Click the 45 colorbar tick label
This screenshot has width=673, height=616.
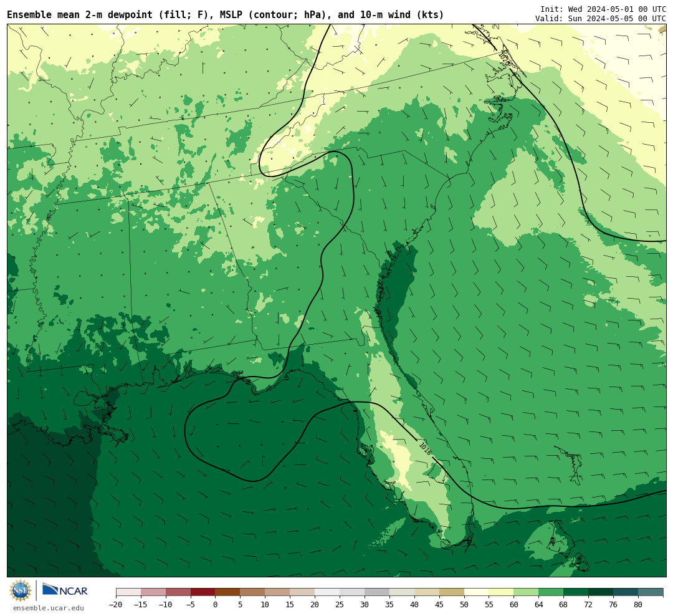pyautogui.click(x=439, y=604)
